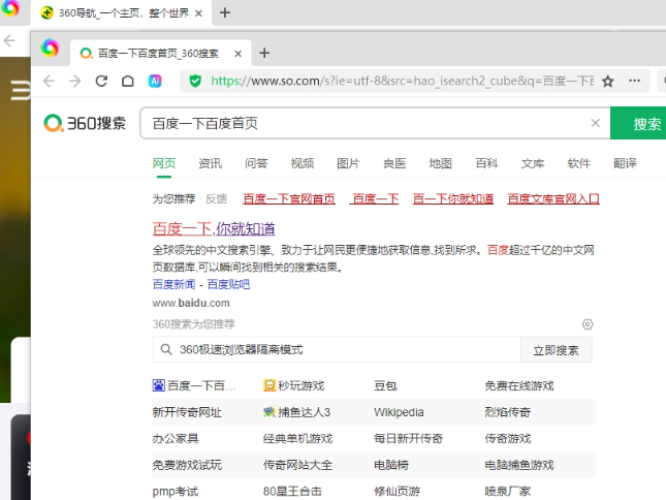
Task: Clear the search box with the X icon
Action: [595, 123]
